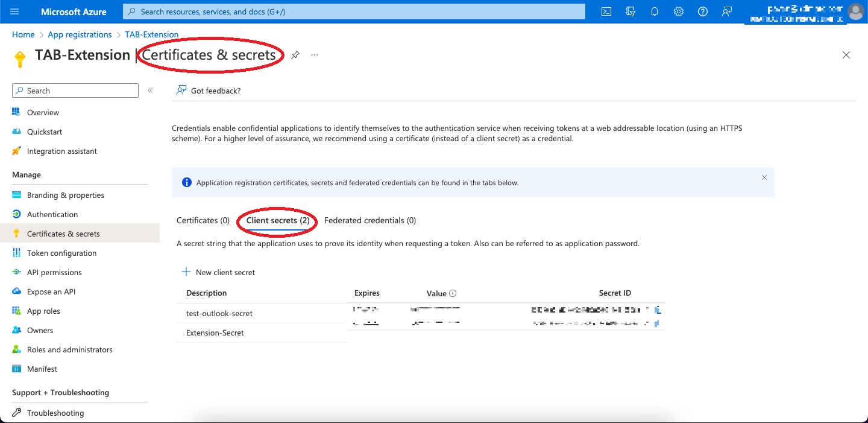
Task: Click the Value column info icon
Action: coord(453,293)
